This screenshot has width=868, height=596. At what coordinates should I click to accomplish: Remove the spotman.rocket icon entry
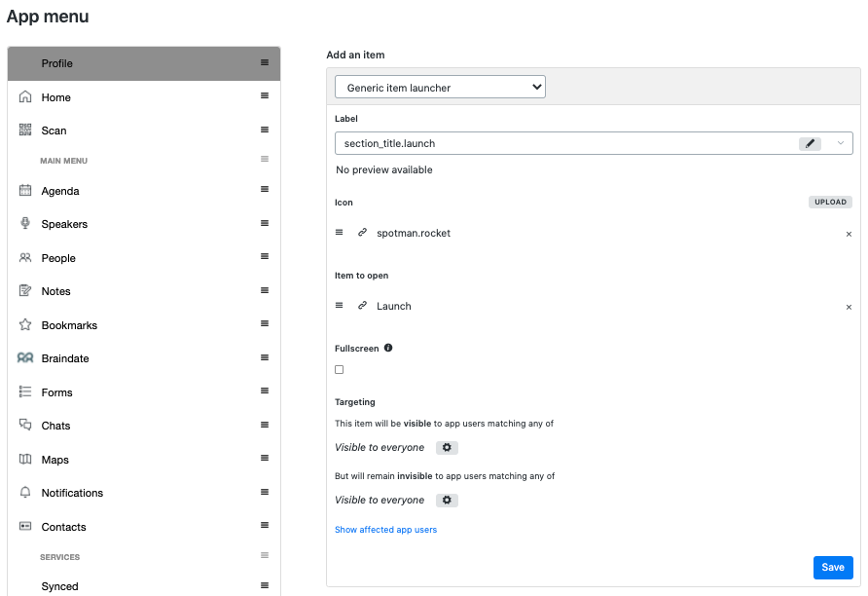click(849, 234)
